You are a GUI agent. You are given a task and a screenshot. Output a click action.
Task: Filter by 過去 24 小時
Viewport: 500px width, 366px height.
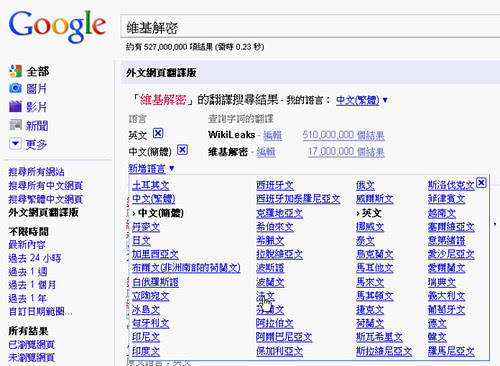point(35,258)
